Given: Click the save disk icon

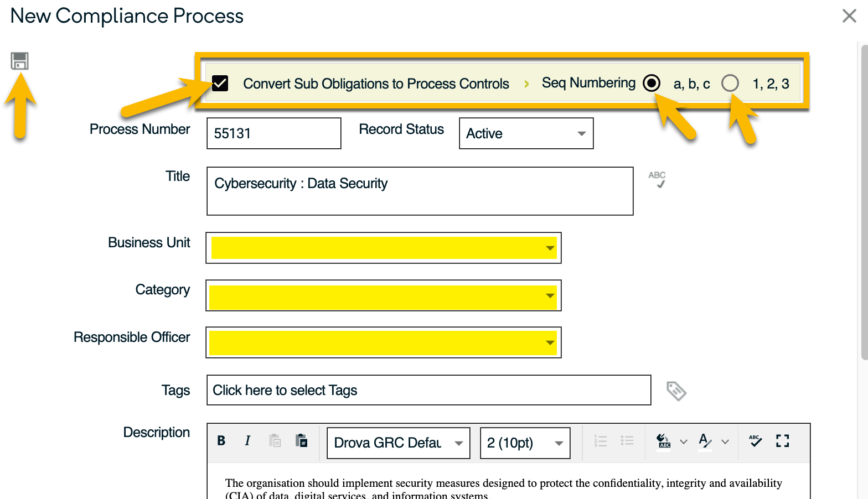Looking at the screenshot, I should [x=19, y=61].
